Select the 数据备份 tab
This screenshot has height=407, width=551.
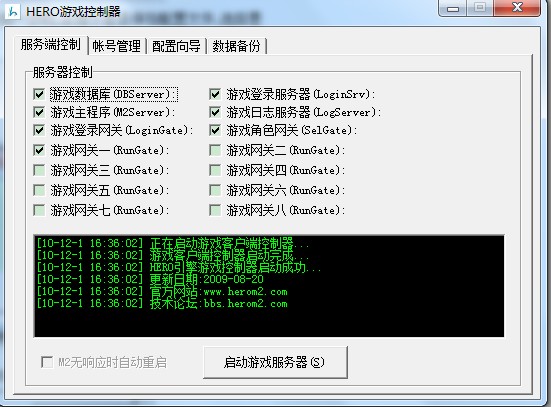(x=236, y=46)
